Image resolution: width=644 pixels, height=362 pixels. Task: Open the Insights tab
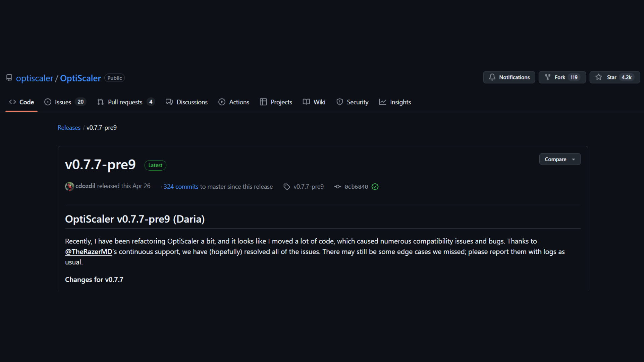(x=395, y=102)
